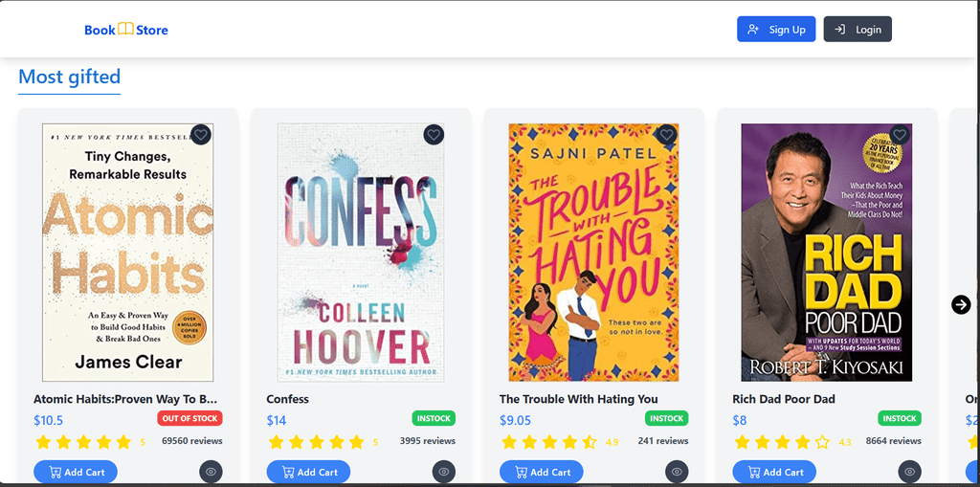Click the Rich Dad Poor Dad cover image
Viewport: 980px width, 487px height.
(x=826, y=253)
